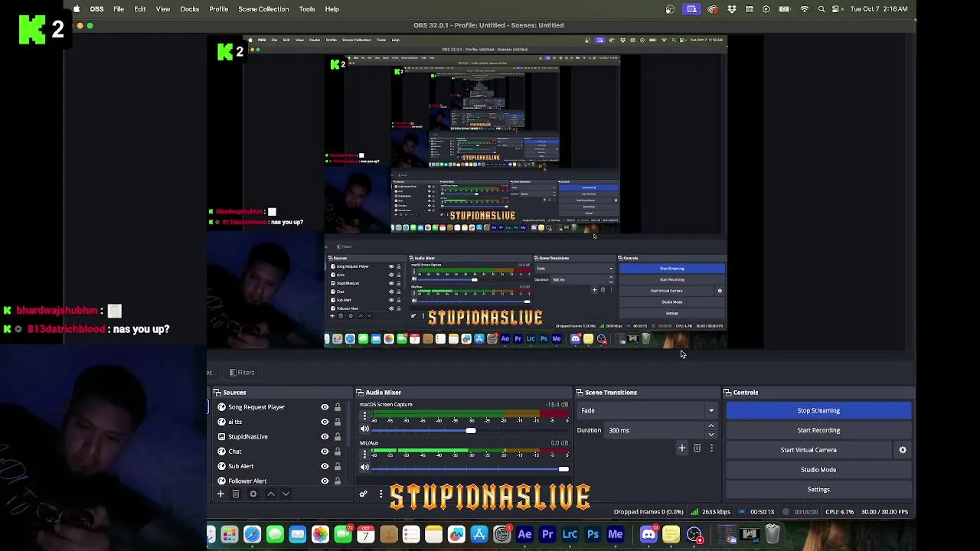980x551 pixels.
Task: Unlock the Chat source lock
Action: 338,452
